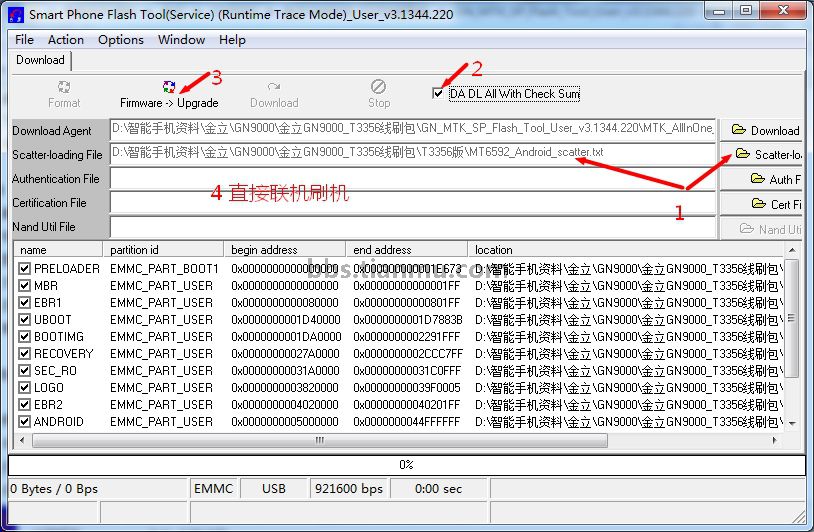Click the Download Agent path field
Screen dimensions: 814x532
click(413, 129)
